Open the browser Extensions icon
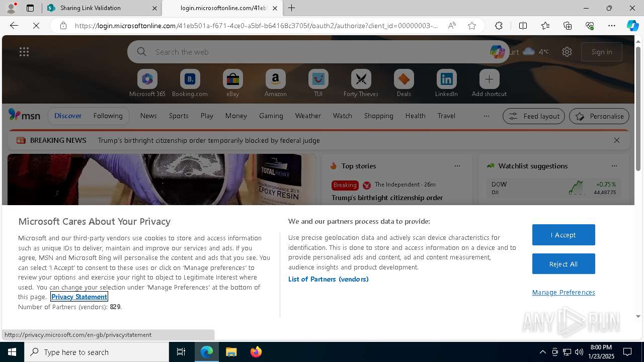Viewport: 644px width, 362px height. point(499,26)
